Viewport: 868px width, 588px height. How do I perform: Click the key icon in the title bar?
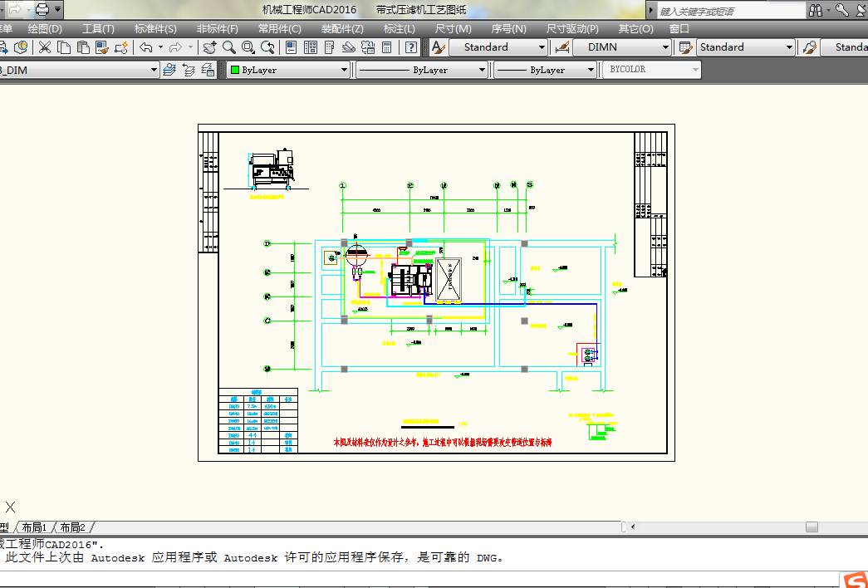[842, 9]
